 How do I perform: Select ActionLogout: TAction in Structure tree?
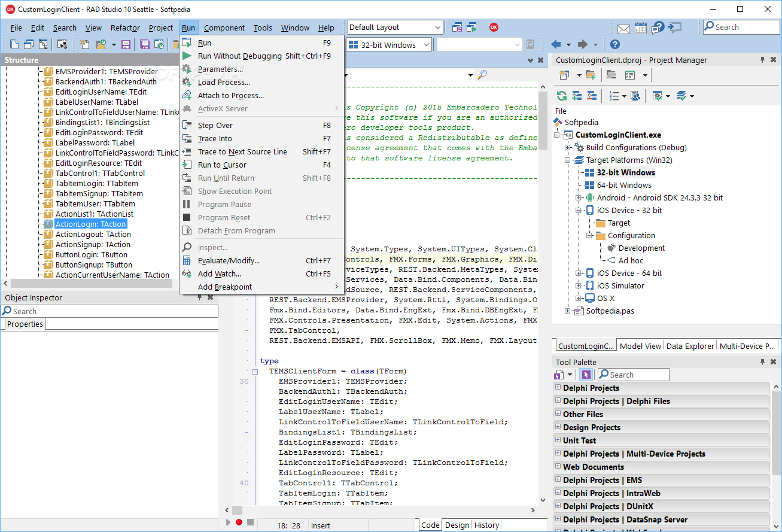[93, 234]
